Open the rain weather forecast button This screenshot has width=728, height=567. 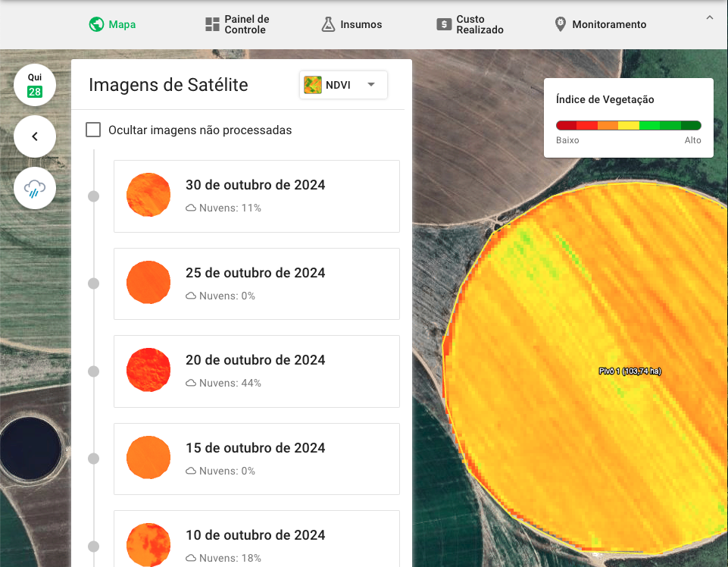click(35, 188)
